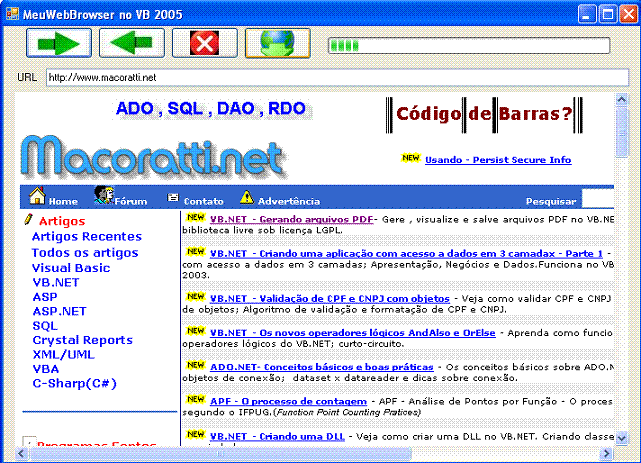Open the Advertência menu item

pos(289,201)
